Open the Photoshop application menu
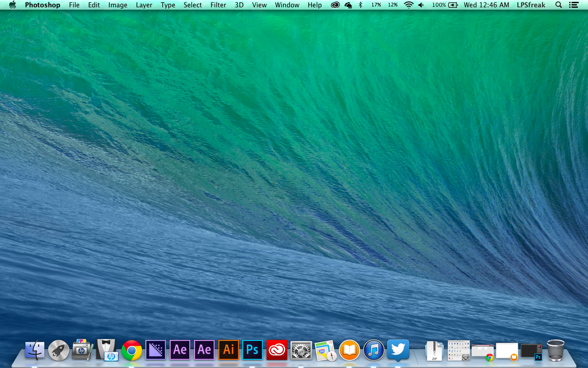The height and width of the screenshot is (368, 588). tap(42, 5)
